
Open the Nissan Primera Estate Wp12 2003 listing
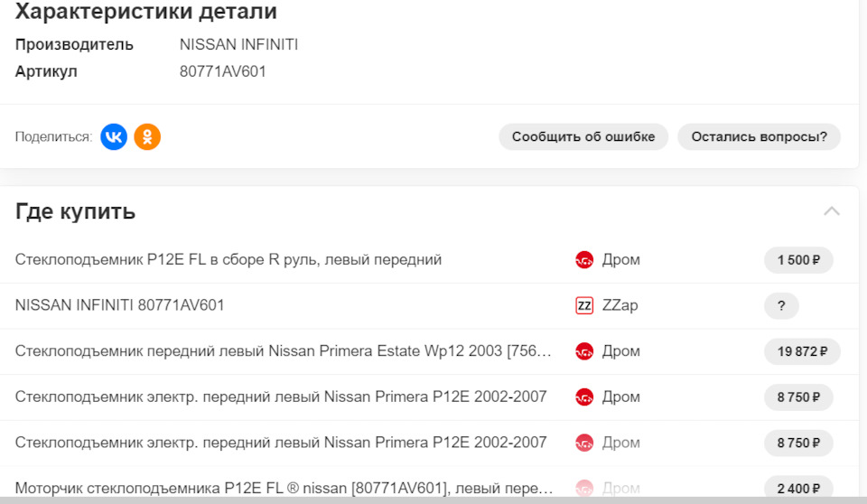[283, 351]
